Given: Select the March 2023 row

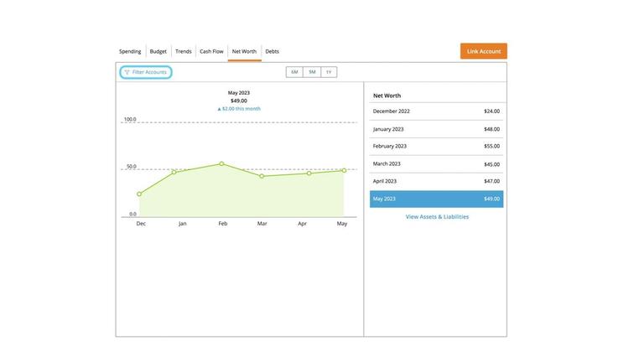Looking at the screenshot, I should click(x=436, y=163).
